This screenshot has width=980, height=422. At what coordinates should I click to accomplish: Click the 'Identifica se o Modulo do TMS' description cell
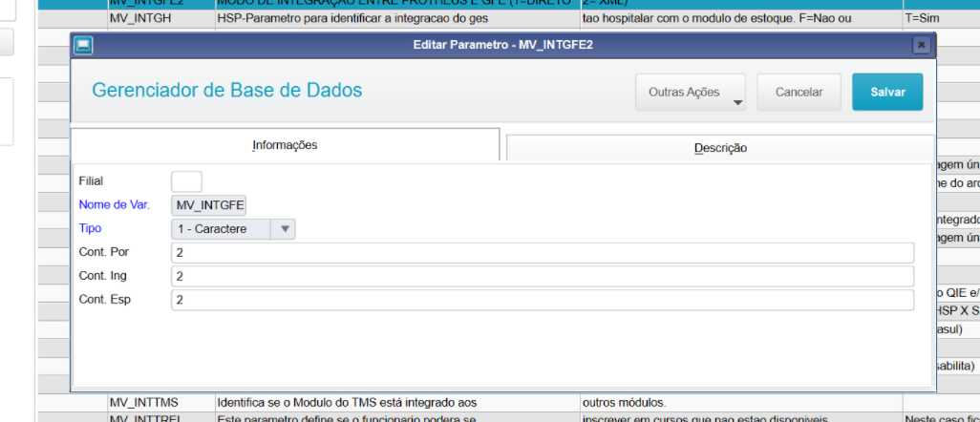tap(397, 402)
